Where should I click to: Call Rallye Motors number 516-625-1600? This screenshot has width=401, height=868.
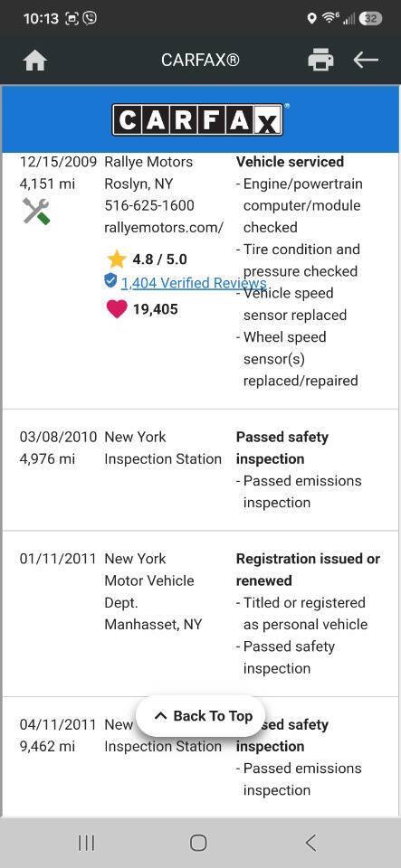149,205
